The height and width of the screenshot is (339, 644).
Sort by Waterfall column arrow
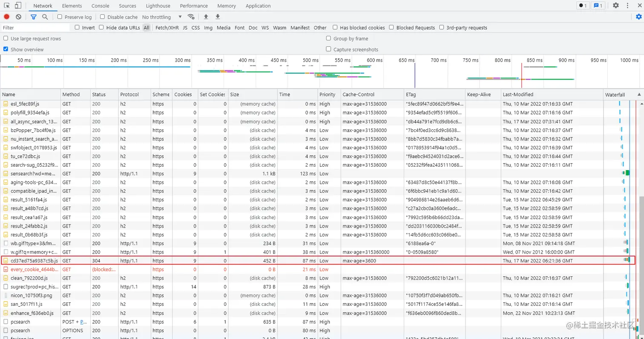coord(639,94)
